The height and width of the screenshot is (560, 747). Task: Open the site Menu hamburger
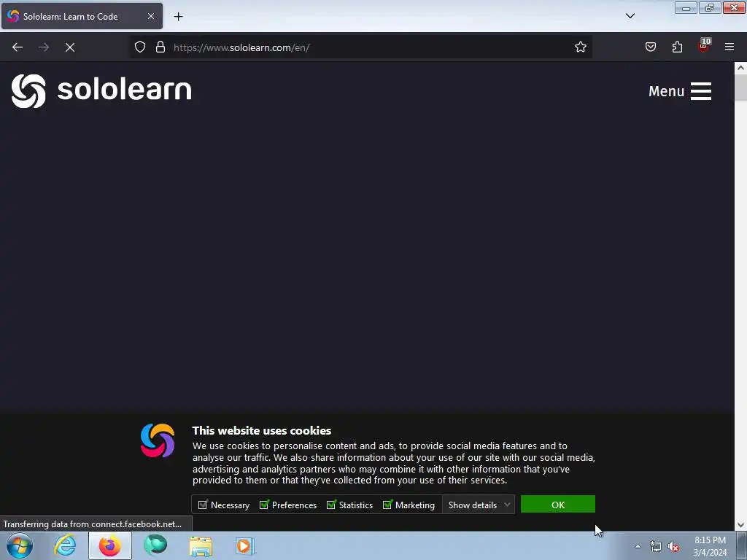pos(680,91)
